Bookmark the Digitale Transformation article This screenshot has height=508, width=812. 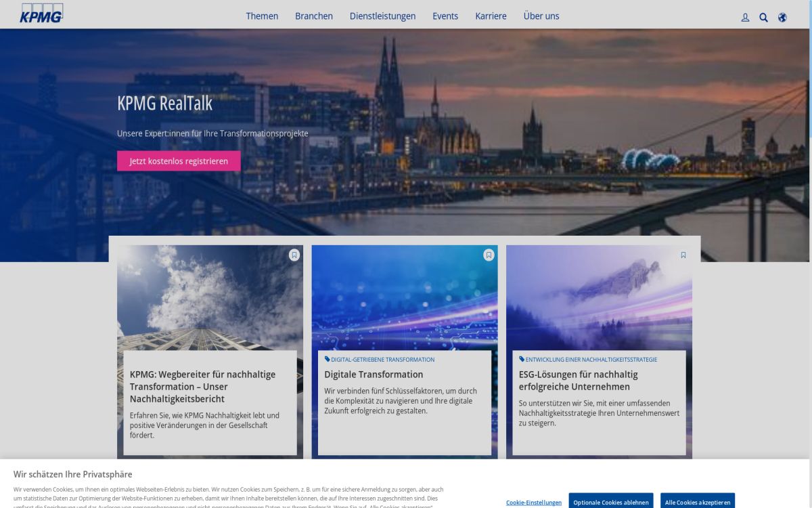pos(489,255)
